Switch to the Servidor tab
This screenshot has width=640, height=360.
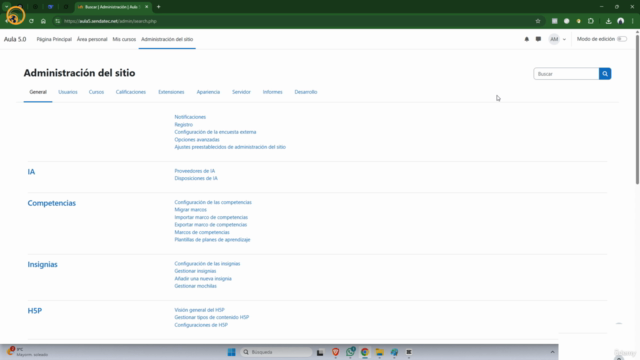coord(241,92)
